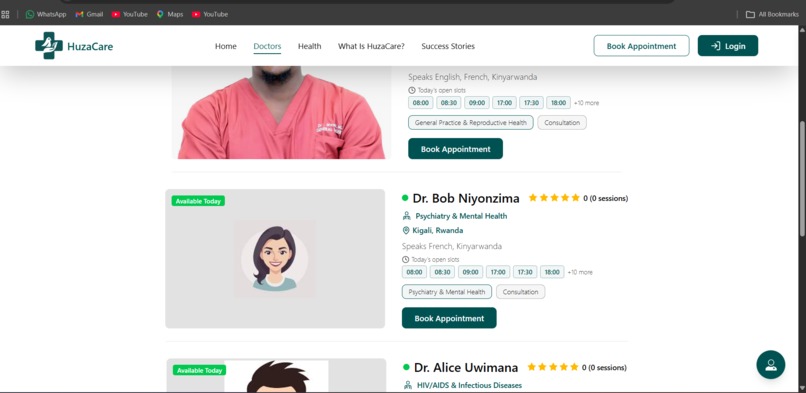This screenshot has width=806, height=393.
Task: Click Dr. Bob Niyonzima's avatar photo
Action: (274, 258)
